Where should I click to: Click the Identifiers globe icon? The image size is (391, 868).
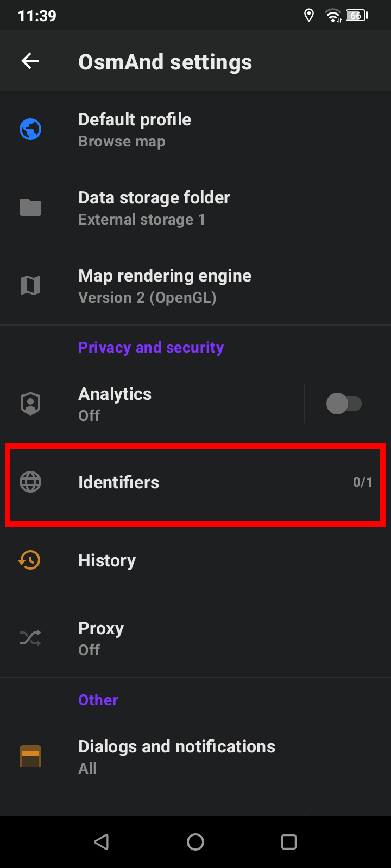point(30,482)
